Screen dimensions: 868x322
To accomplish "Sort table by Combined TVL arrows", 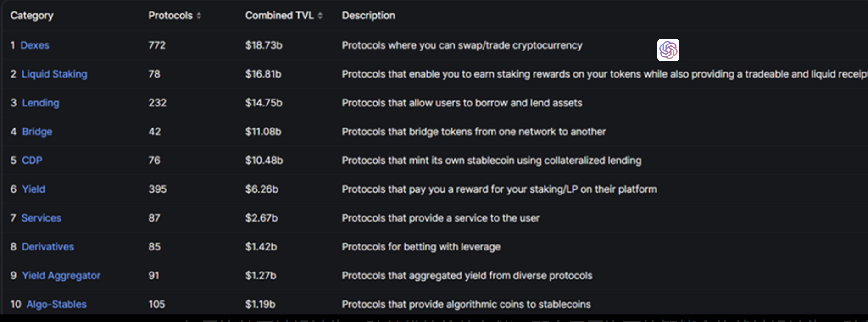I will click(320, 16).
